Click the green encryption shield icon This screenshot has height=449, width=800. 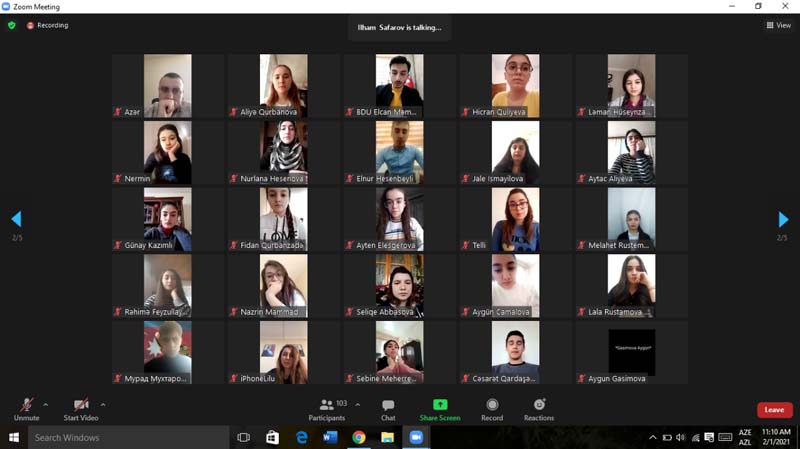tap(12, 25)
